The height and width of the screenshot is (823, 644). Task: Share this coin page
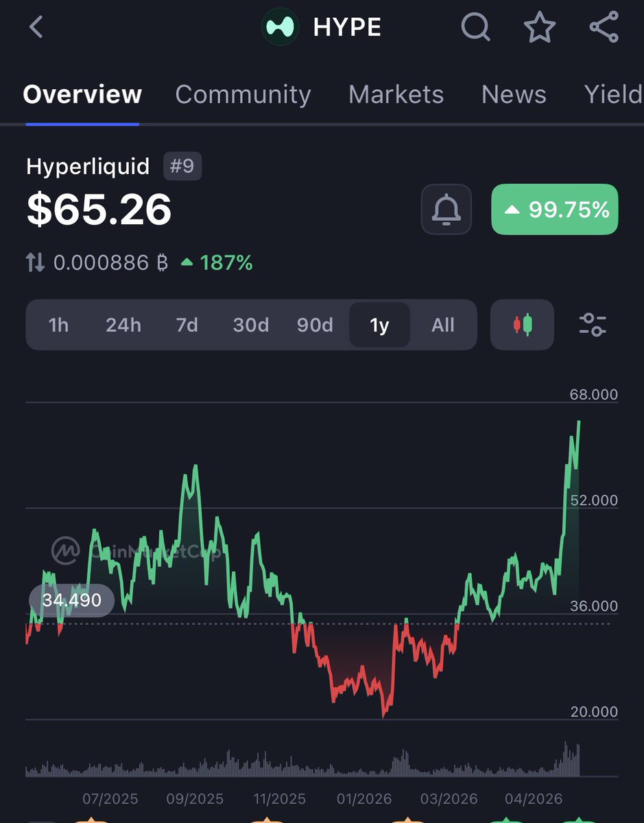pos(604,27)
